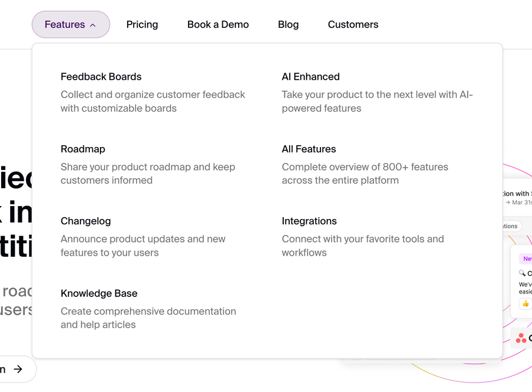The height and width of the screenshot is (392, 532).
Task: Collapse the Features dropdown menu
Action: click(70, 25)
